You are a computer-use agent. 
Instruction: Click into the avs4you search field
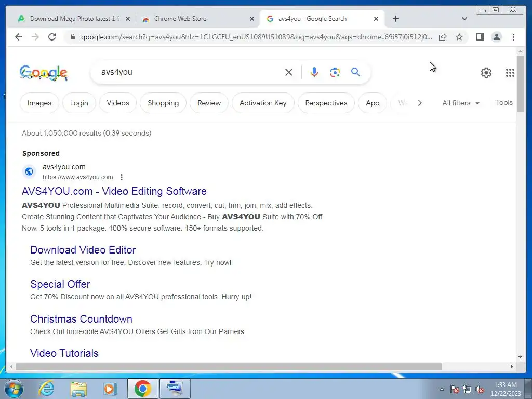click(x=190, y=72)
